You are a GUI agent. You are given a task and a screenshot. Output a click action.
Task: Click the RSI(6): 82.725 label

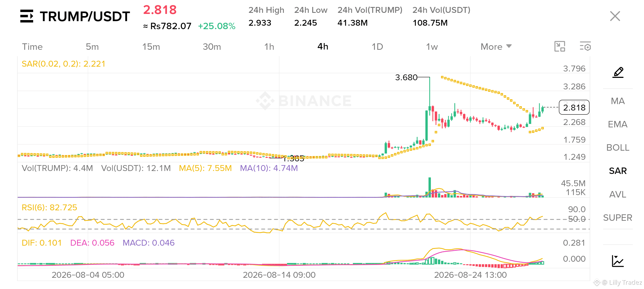49,207
